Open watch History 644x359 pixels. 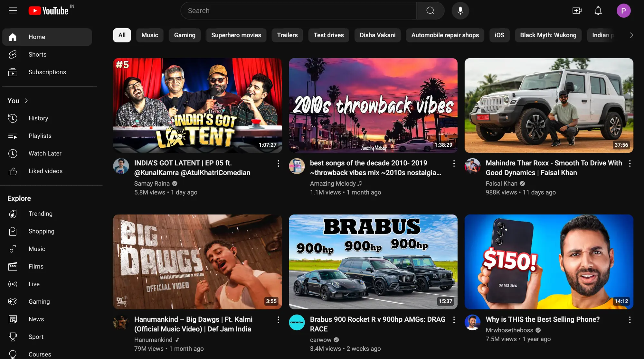point(47,118)
